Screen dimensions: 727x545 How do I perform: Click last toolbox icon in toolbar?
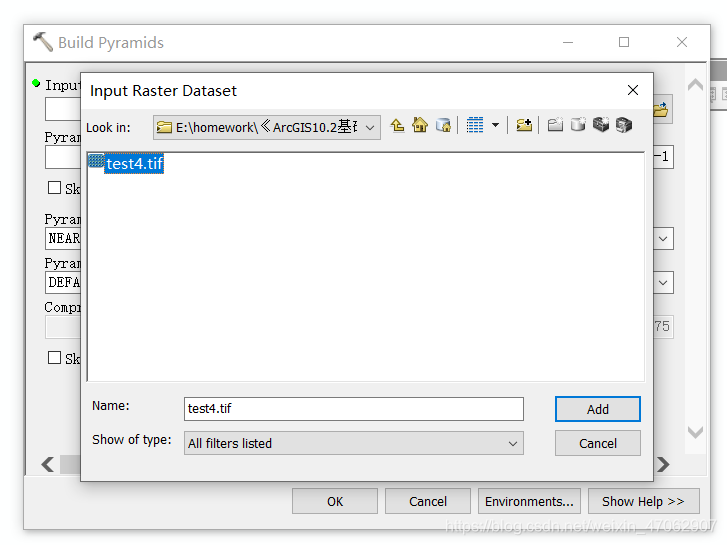click(x=624, y=125)
